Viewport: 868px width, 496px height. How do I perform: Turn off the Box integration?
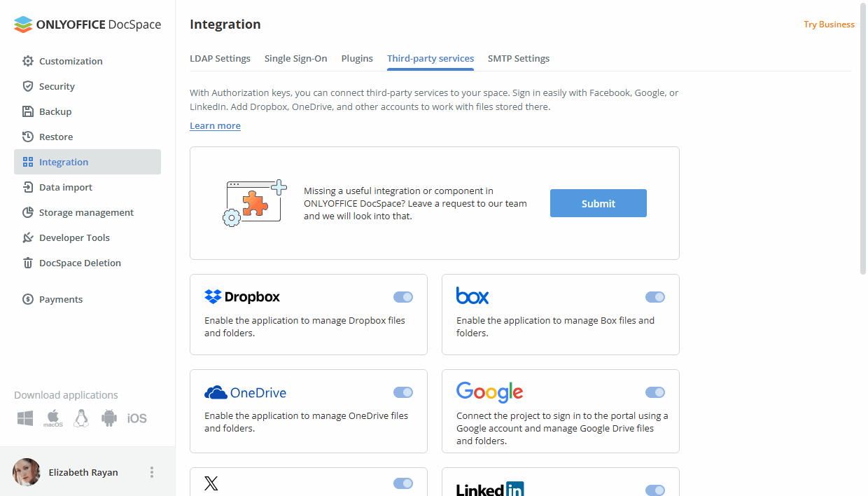(655, 297)
